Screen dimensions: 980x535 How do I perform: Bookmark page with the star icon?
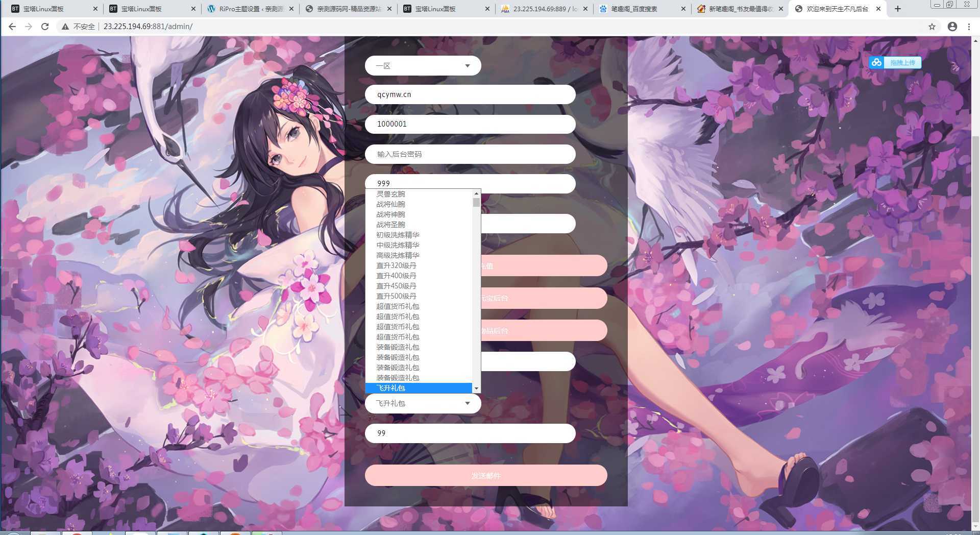pos(932,27)
